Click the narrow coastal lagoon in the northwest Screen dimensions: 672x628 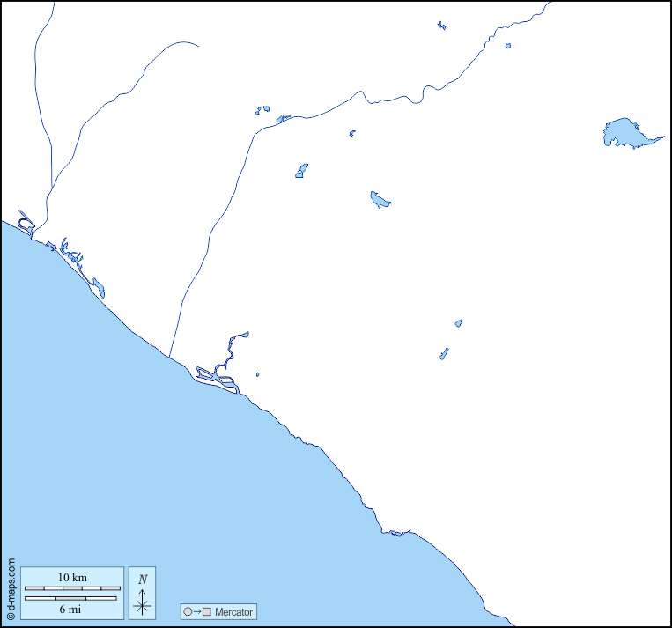tap(98, 286)
